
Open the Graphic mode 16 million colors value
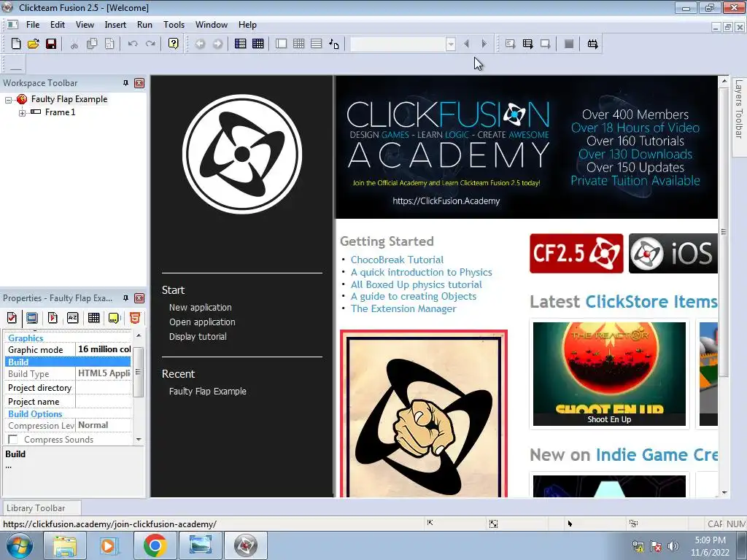(x=104, y=349)
